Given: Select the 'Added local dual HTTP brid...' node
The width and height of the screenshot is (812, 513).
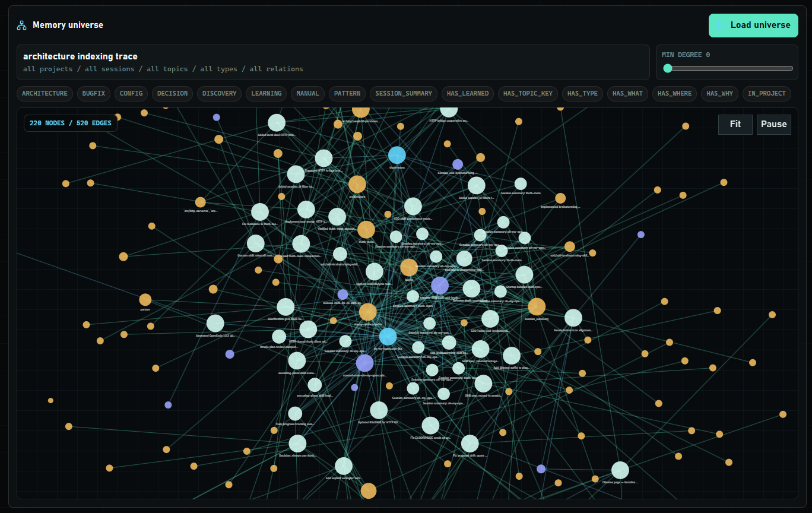Looking at the screenshot, I should coord(277,123).
